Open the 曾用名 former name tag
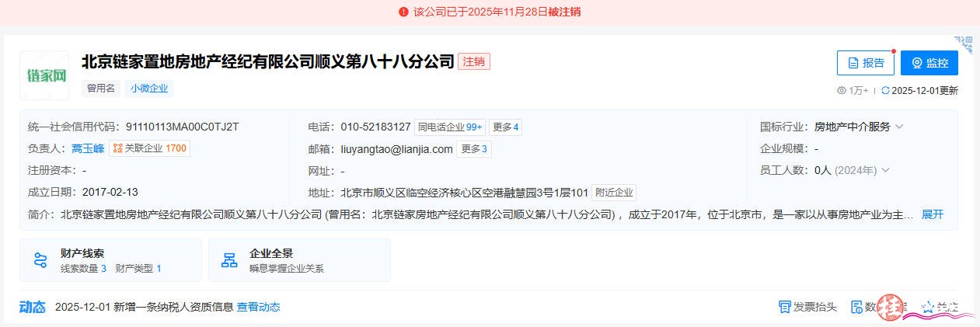 pos(101,89)
